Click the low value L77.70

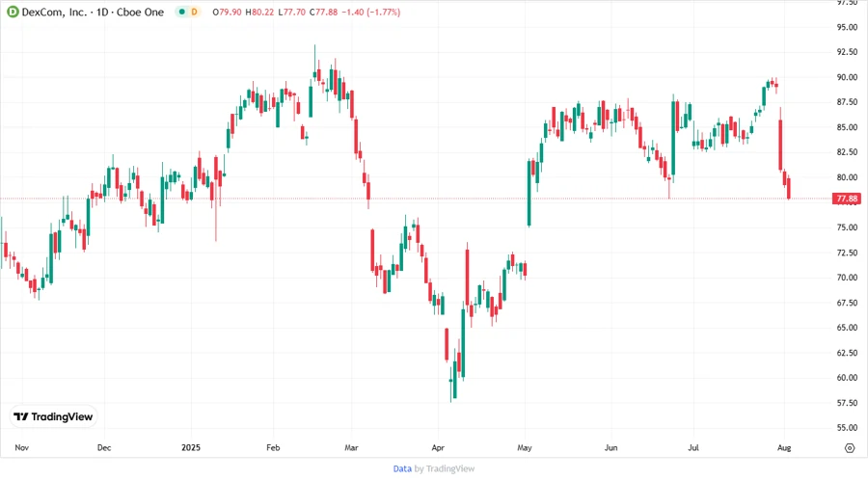(291, 13)
